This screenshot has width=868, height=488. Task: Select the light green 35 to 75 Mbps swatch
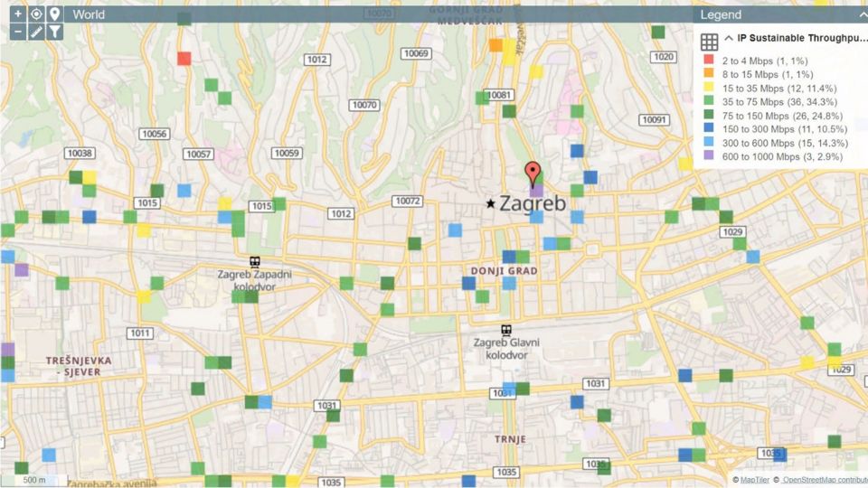coord(709,100)
